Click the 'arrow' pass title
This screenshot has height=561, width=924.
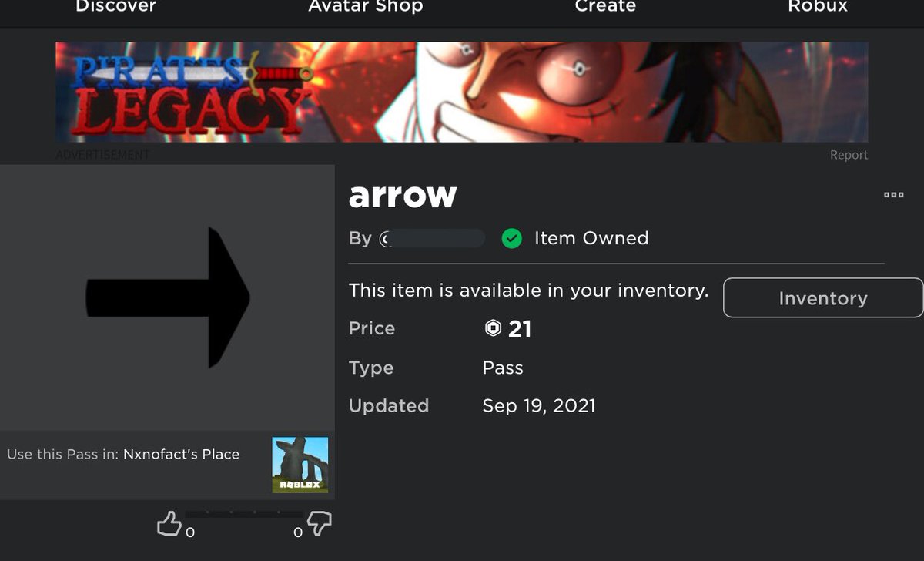point(403,196)
